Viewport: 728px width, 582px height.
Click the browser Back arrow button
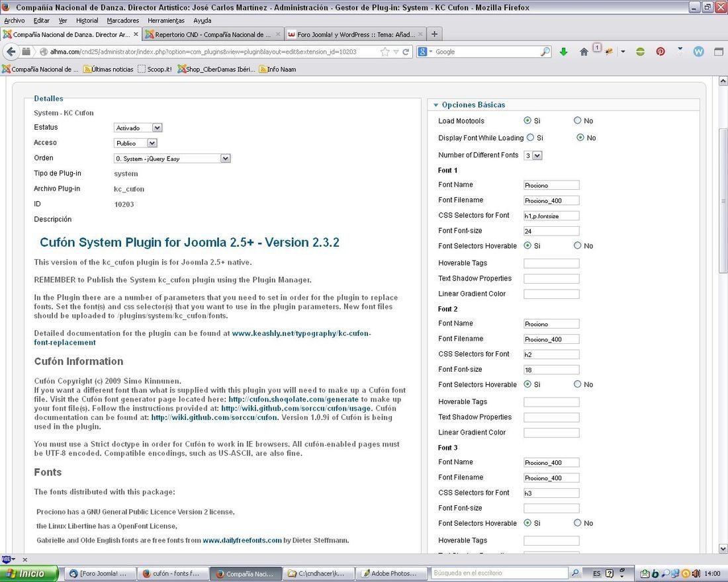click(x=11, y=52)
